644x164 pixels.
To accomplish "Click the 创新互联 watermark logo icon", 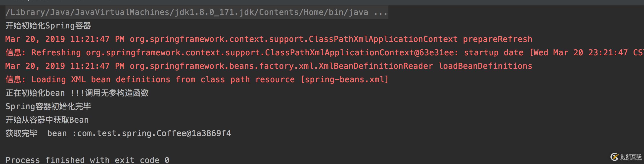I will click(x=614, y=157).
